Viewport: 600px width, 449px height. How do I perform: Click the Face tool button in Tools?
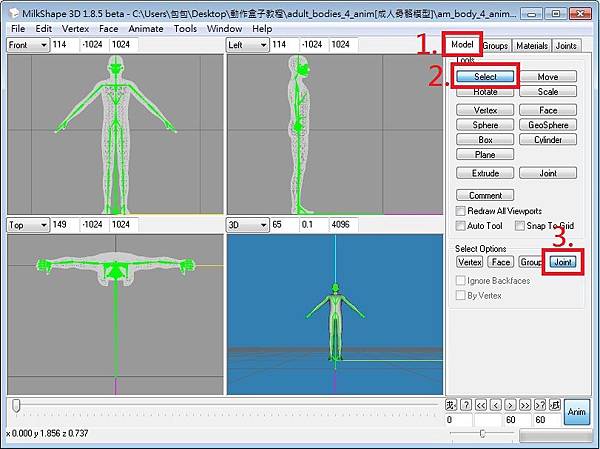[548, 110]
